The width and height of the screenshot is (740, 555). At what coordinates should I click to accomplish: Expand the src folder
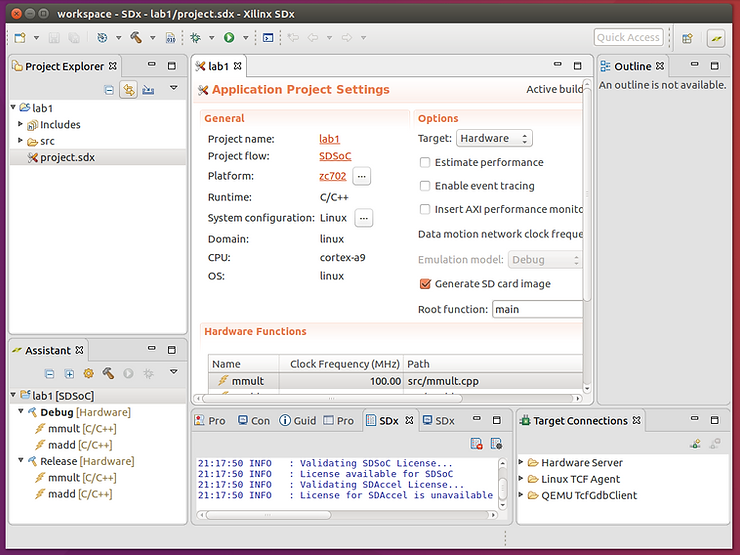click(20, 140)
